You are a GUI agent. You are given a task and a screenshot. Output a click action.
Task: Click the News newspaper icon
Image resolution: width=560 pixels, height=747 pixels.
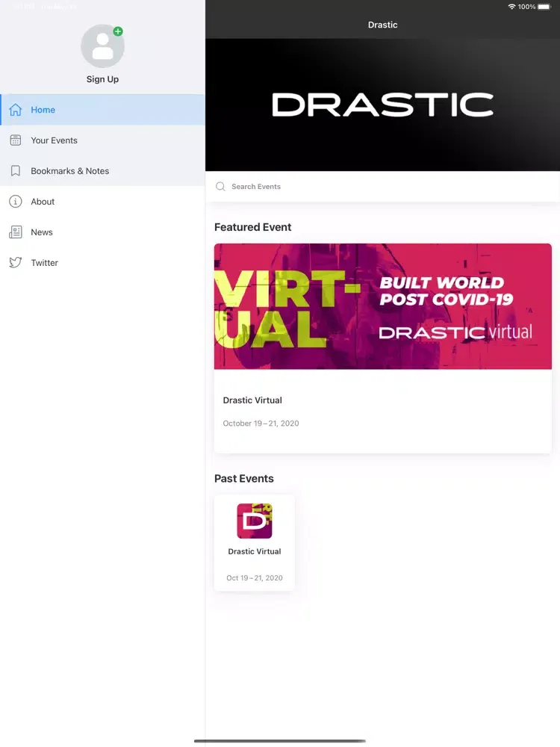click(16, 232)
